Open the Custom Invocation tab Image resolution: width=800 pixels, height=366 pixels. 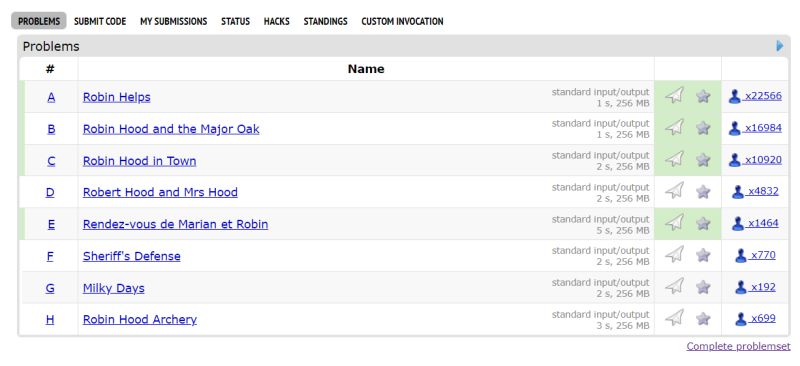point(402,21)
